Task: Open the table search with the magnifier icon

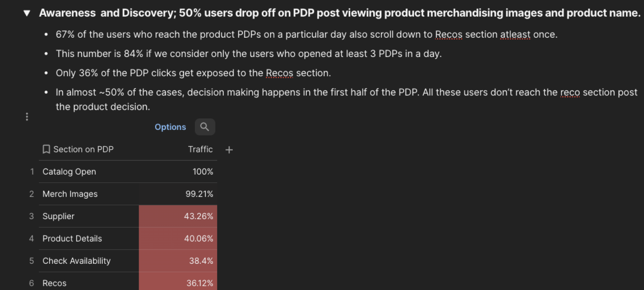Action: (x=205, y=127)
